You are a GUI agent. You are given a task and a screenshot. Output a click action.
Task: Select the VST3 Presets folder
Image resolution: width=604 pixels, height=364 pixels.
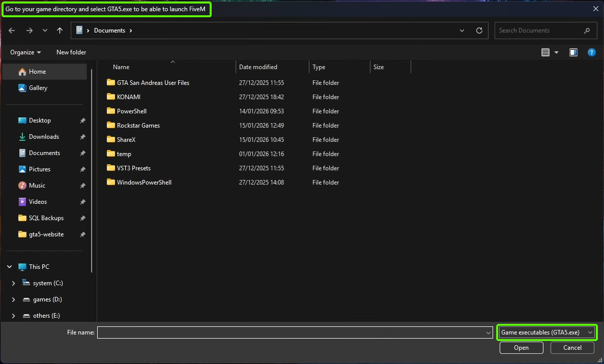point(134,168)
